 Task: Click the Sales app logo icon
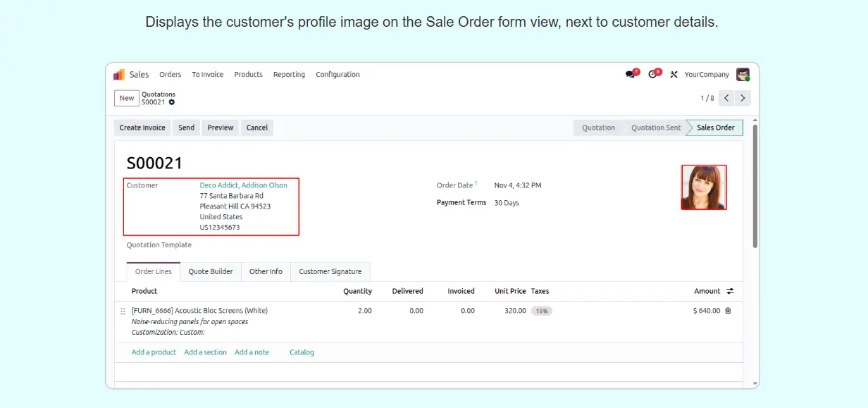pos(119,75)
